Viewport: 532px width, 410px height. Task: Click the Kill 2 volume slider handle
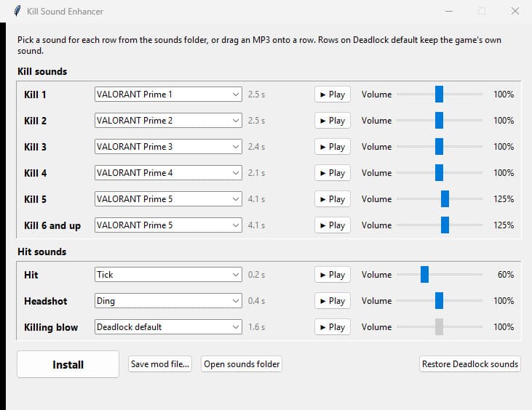coord(439,121)
